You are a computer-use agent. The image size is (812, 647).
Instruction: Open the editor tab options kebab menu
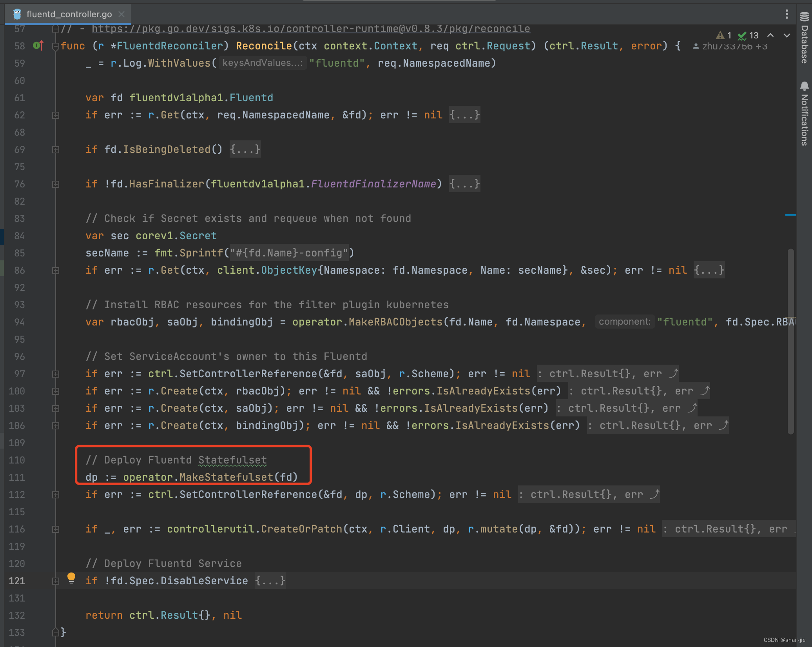[787, 15]
